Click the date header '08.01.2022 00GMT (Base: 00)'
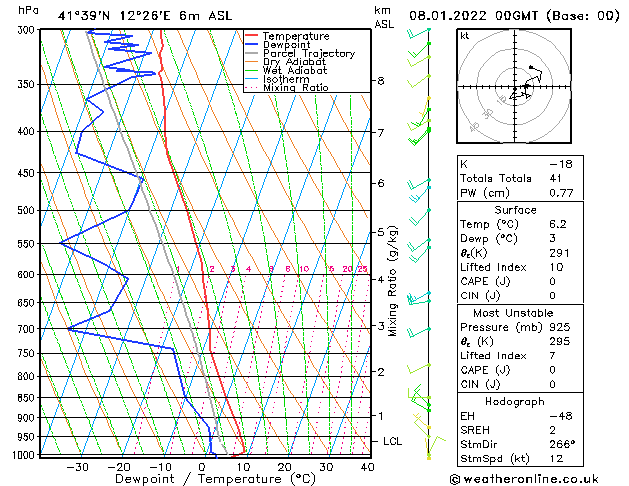Image resolution: width=629 pixels, height=486 pixels. 515,16
